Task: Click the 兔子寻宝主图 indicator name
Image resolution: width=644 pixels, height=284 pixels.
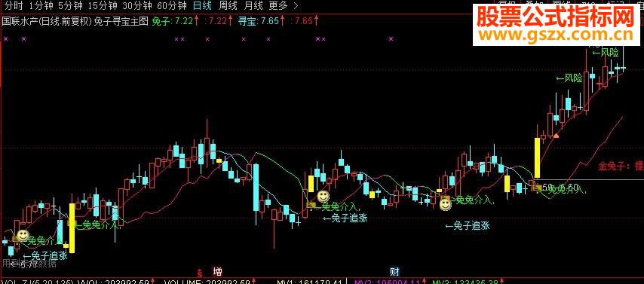Action: click(121, 21)
